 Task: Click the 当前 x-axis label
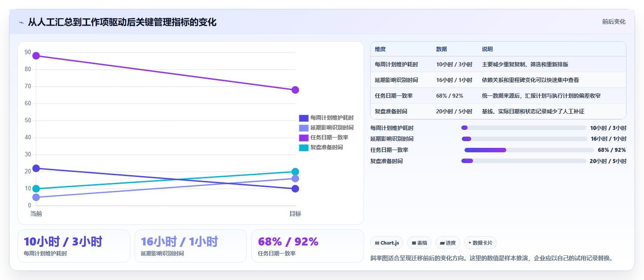click(36, 214)
